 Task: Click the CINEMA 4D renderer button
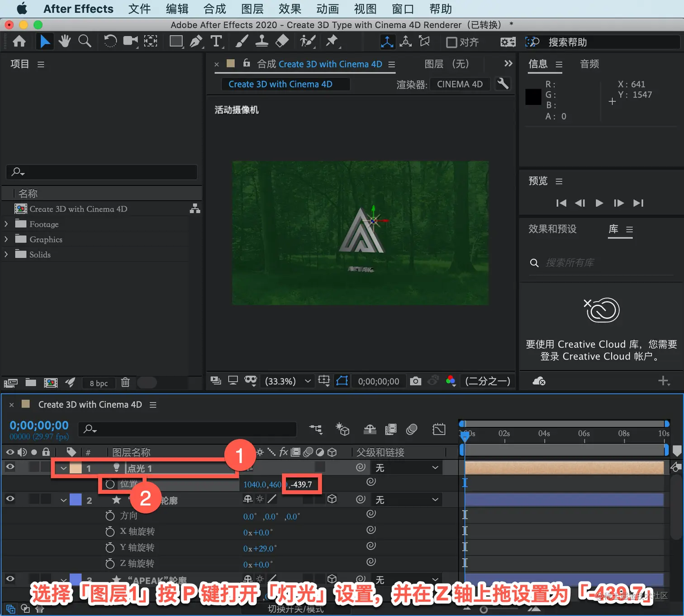pyautogui.click(x=460, y=84)
